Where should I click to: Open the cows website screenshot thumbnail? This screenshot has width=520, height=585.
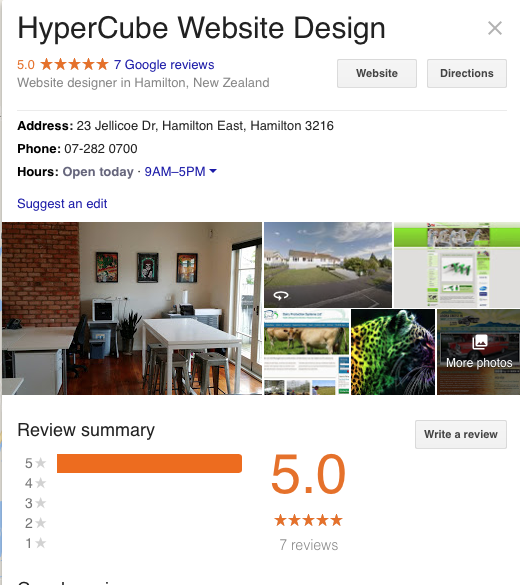coord(307,352)
